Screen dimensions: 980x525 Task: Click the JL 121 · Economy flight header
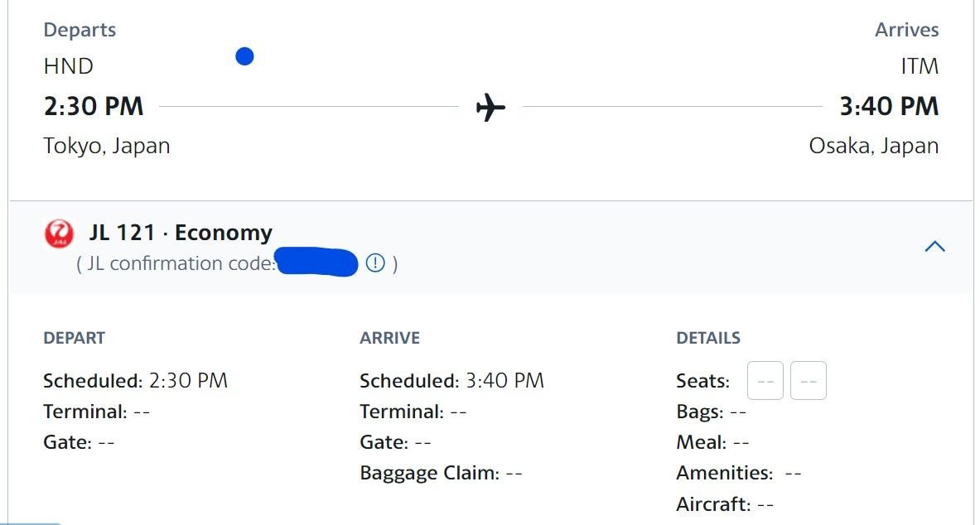(181, 234)
